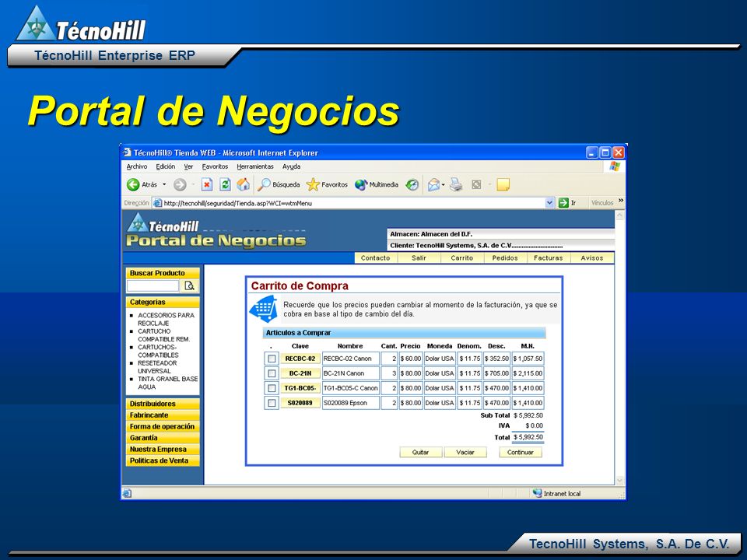The width and height of the screenshot is (747, 560).
Task: Expand the Vínculos chevron
Action: [x=621, y=201]
